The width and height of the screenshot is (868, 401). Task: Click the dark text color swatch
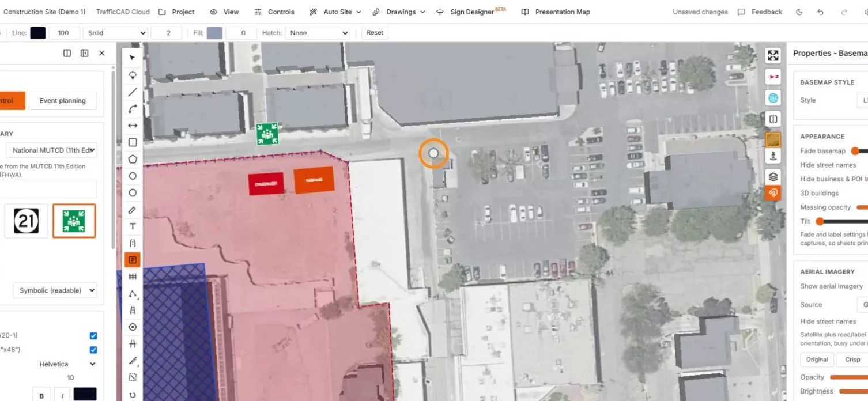coord(85,395)
